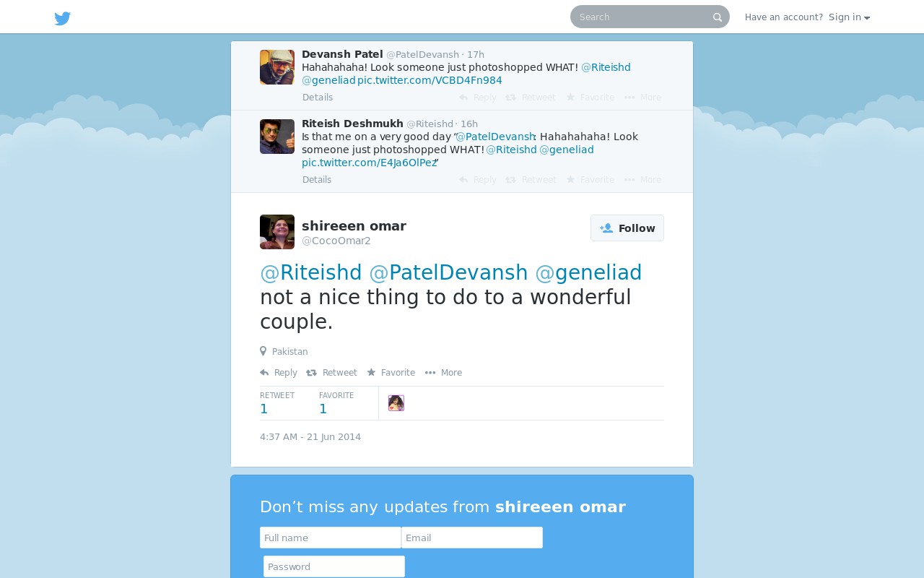Reply to Riteish Deshmukh's tweet

(478, 180)
